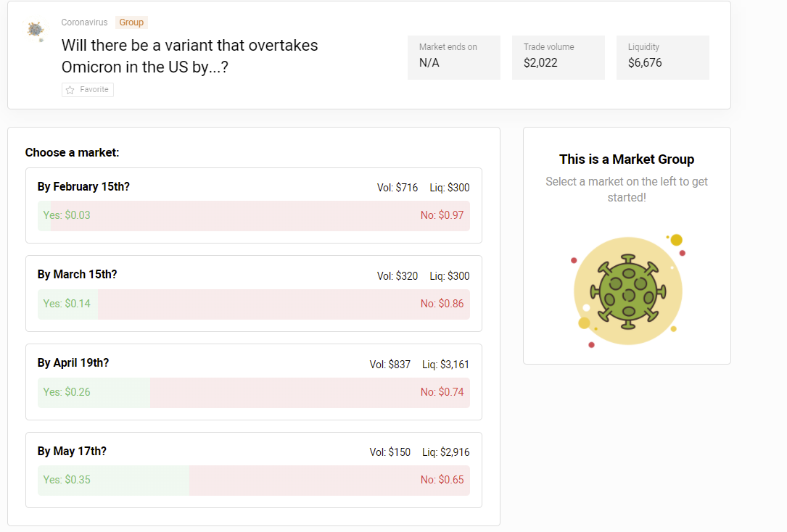Screen dimensions: 787x532
Task: Click the coronavirus market avatar icon
Action: coord(35,30)
